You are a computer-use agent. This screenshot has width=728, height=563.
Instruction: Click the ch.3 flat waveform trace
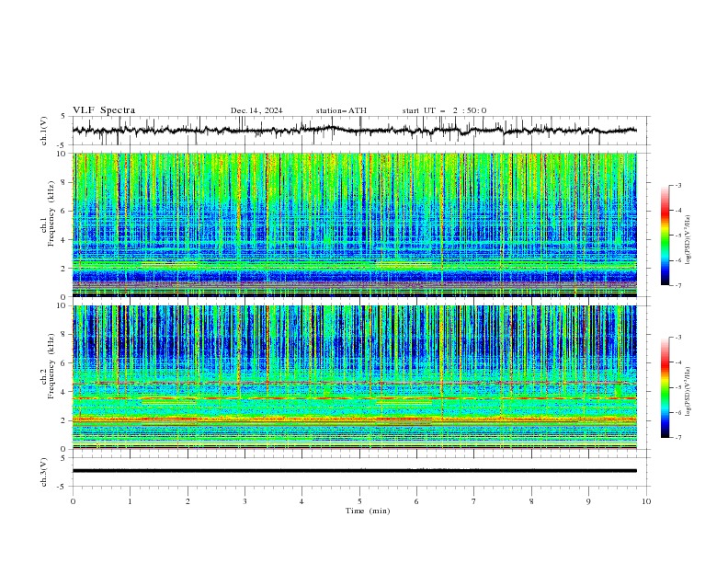[354, 471]
